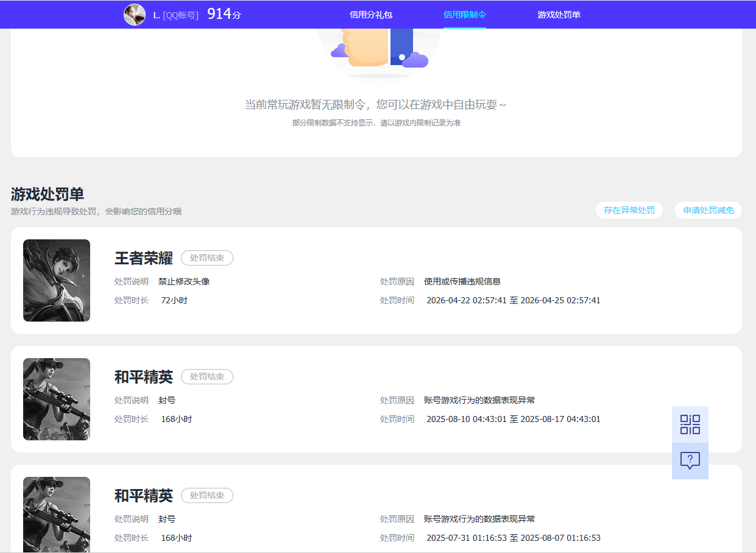Click 处罚结束 badge on 2025-07-31 和平精英 card

pyautogui.click(x=207, y=496)
